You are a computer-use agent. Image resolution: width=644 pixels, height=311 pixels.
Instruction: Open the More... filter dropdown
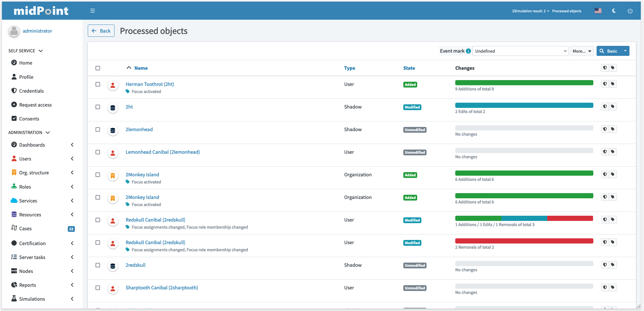click(581, 51)
